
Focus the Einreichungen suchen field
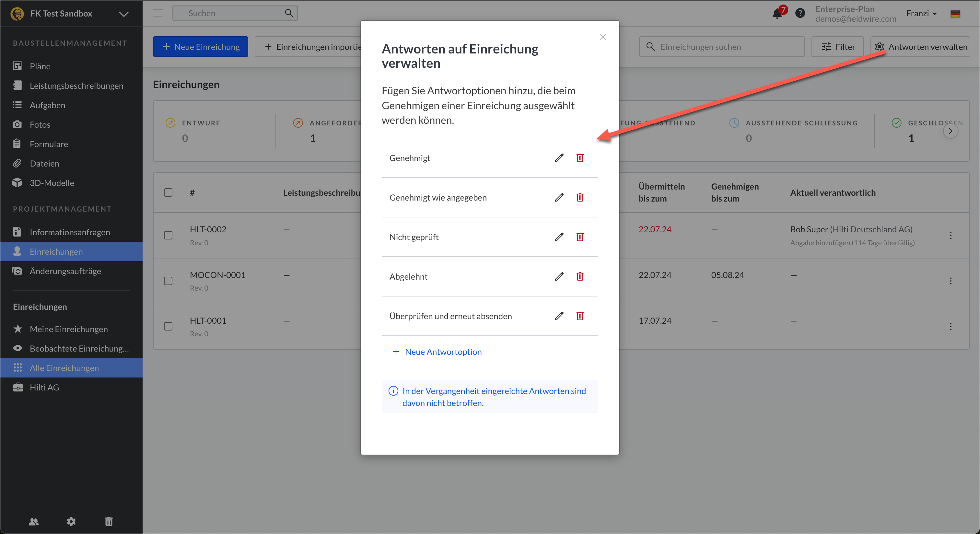click(722, 47)
